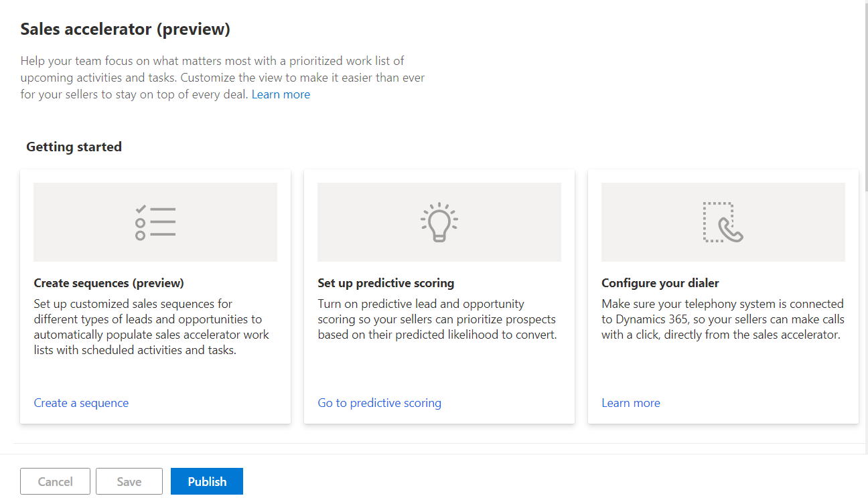Click Learn more on the dialer card
Image resolution: width=868 pixels, height=500 pixels.
point(630,402)
